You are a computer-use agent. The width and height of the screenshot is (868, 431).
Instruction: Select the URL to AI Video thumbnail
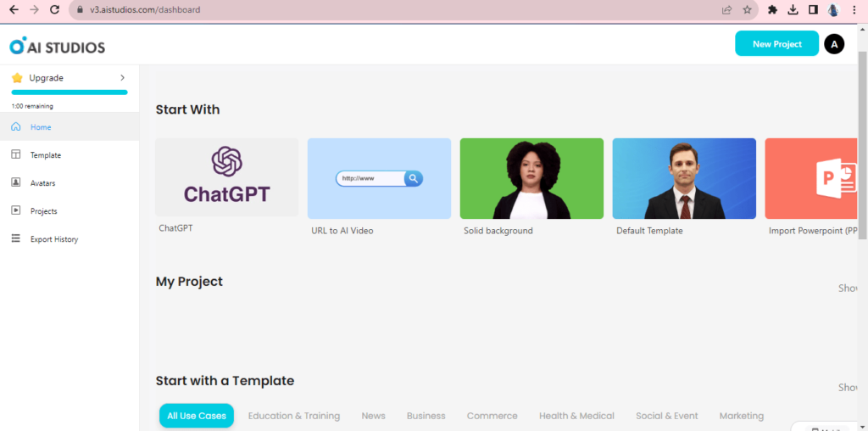(379, 178)
